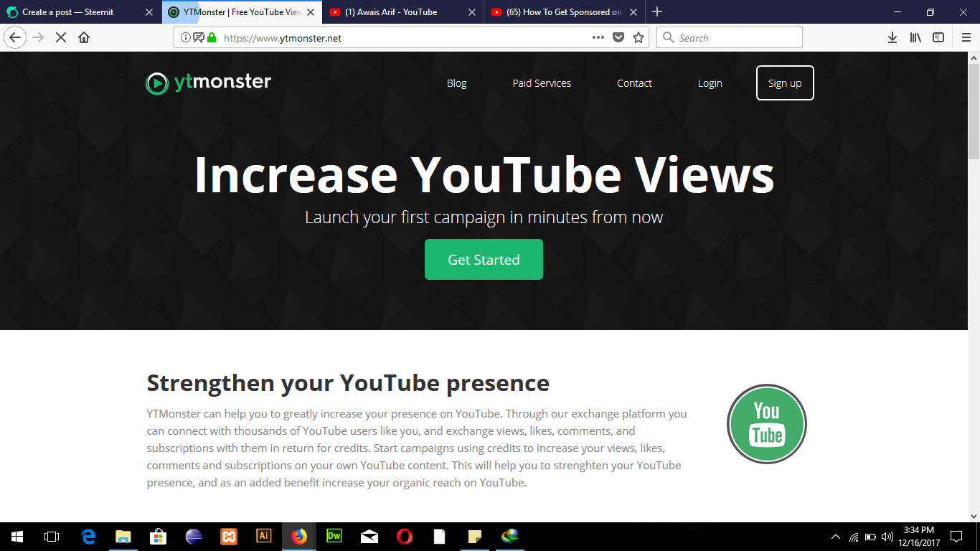The height and width of the screenshot is (551, 980).
Task: Open File Explorer from the taskbar
Action: [x=123, y=536]
